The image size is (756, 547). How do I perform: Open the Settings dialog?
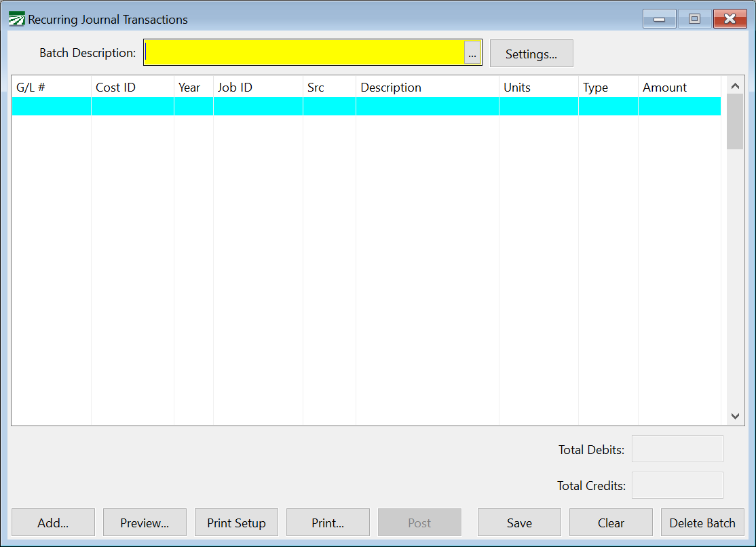click(x=531, y=54)
